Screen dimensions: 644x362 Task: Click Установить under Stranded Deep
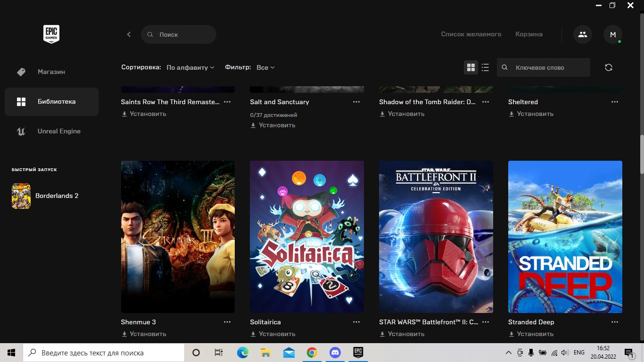coord(531,334)
